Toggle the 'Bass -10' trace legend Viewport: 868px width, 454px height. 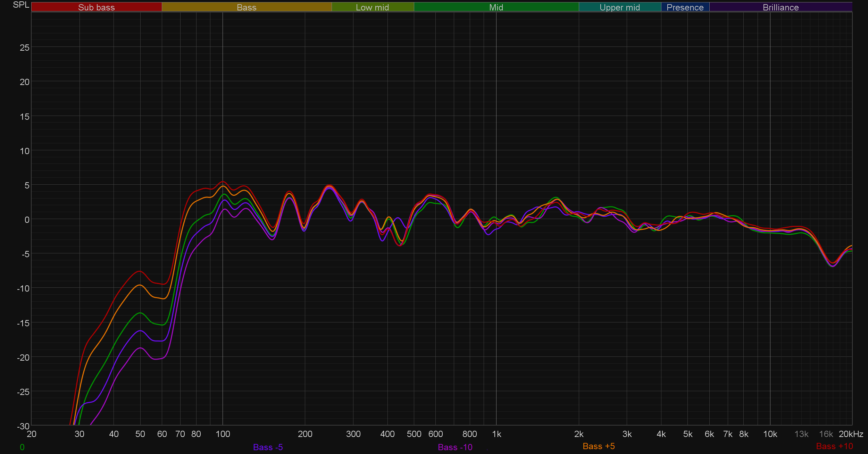455,447
